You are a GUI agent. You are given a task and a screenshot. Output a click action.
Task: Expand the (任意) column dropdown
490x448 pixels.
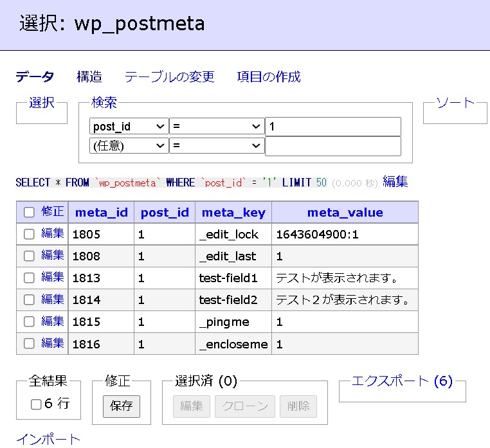(x=129, y=146)
